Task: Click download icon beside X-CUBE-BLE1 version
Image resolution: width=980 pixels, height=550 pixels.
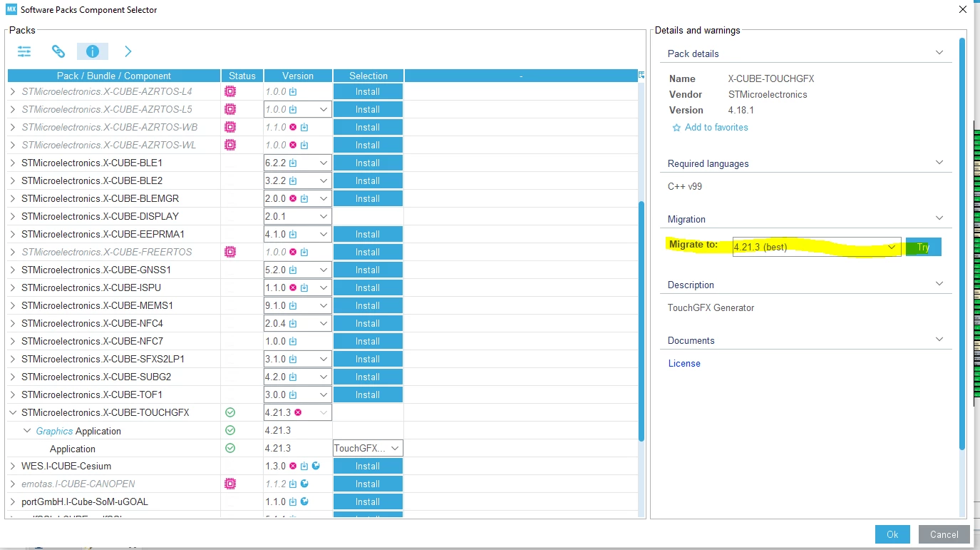Action: coord(293,163)
